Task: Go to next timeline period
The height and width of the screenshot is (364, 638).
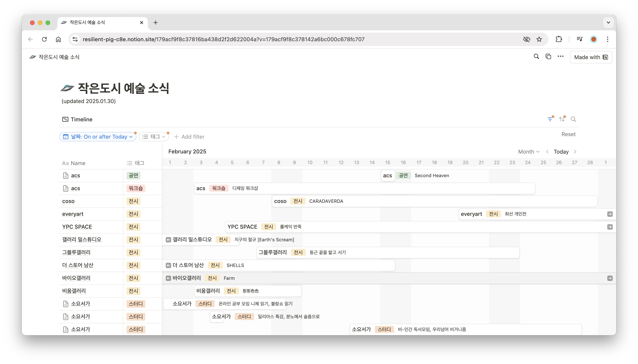Action: 575,152
